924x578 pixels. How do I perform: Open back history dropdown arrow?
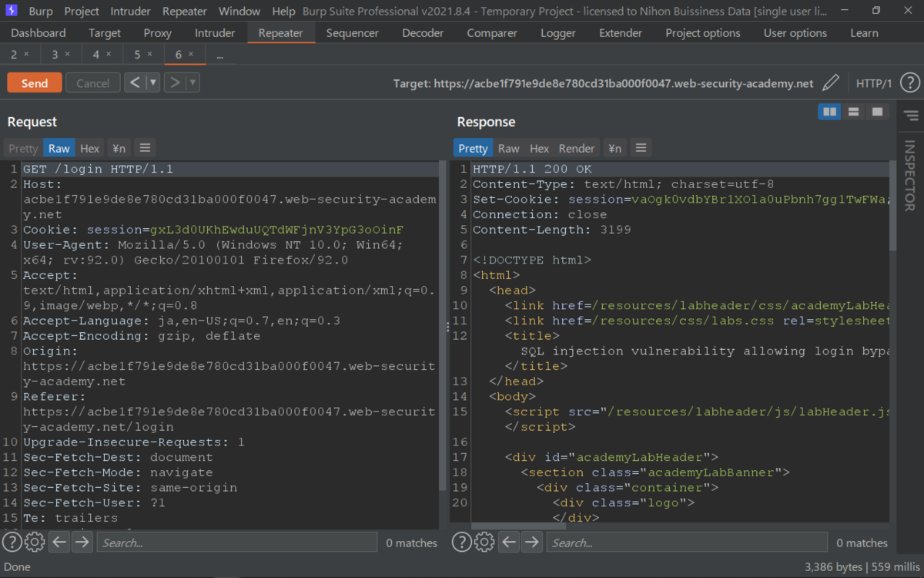click(153, 82)
